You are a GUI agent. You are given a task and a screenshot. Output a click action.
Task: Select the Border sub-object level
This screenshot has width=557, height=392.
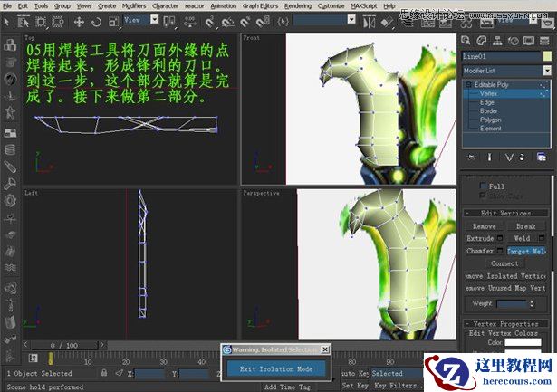coord(488,110)
